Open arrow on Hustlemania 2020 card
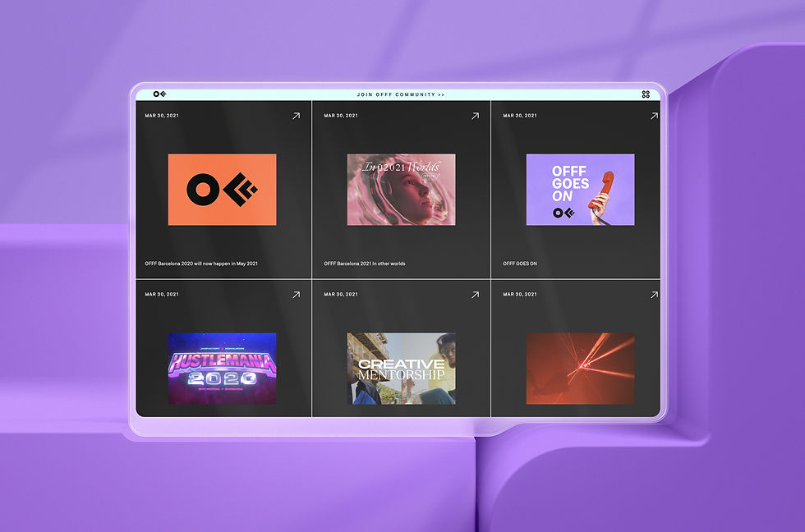 pyautogui.click(x=297, y=295)
